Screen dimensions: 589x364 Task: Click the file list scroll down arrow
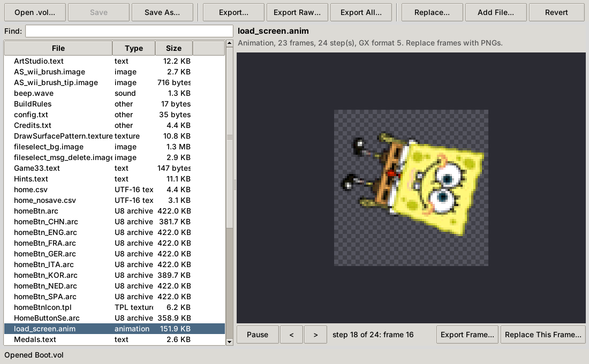230,342
